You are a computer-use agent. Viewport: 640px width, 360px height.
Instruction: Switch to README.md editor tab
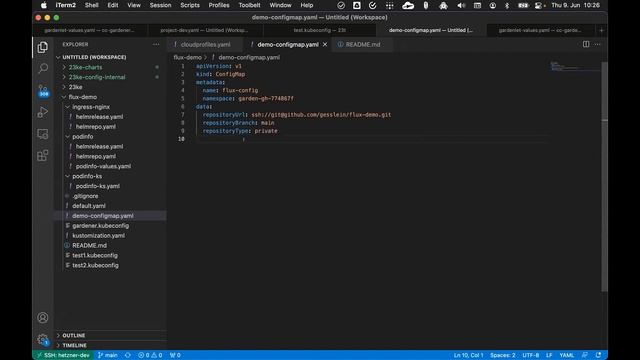coord(362,44)
